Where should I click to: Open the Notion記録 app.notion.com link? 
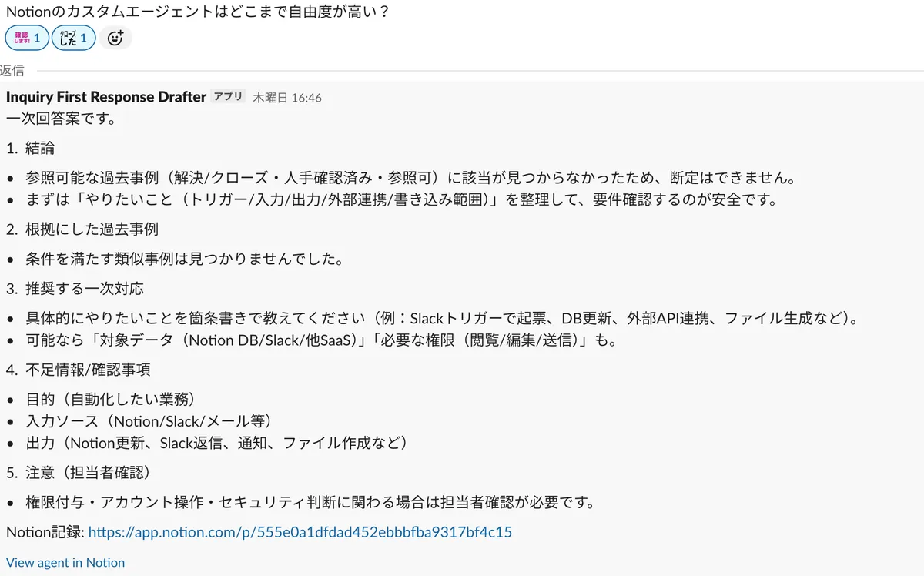[300, 532]
